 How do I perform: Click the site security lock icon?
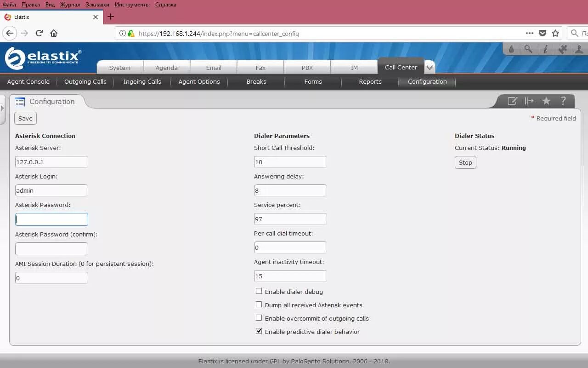(x=131, y=33)
